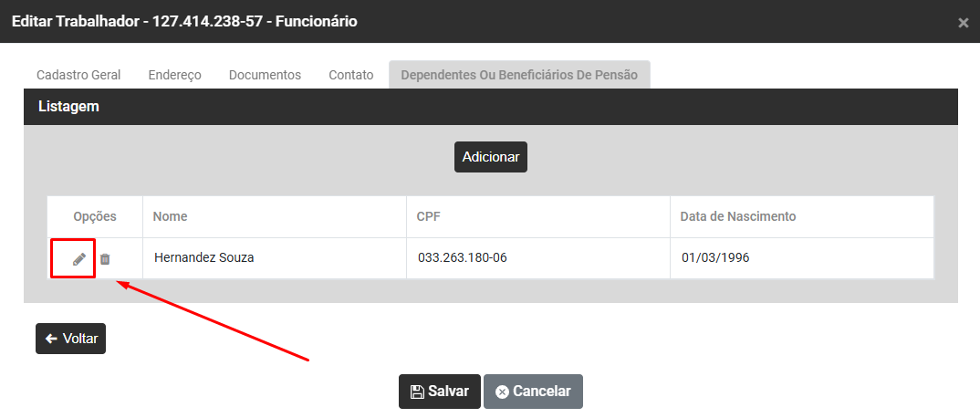Go to the Documentos tab
This screenshot has width=980, height=418.
pyautogui.click(x=265, y=75)
